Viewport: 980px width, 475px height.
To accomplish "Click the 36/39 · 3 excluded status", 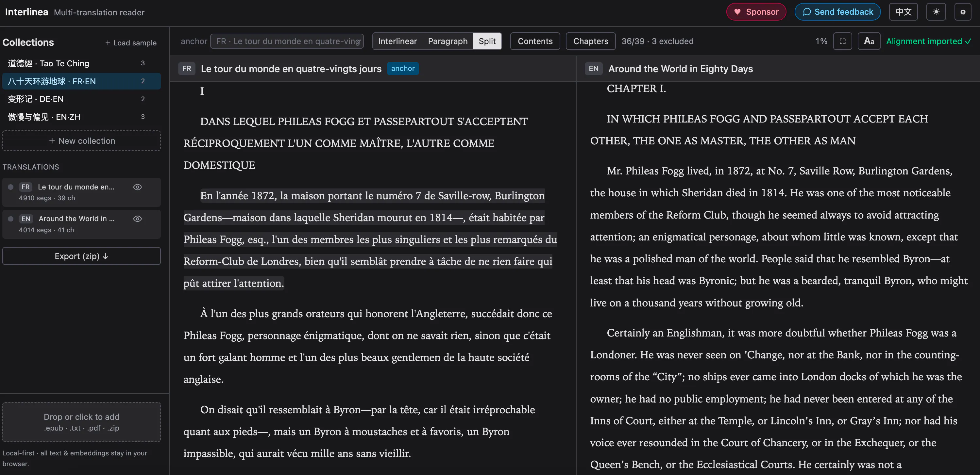I will (x=657, y=41).
